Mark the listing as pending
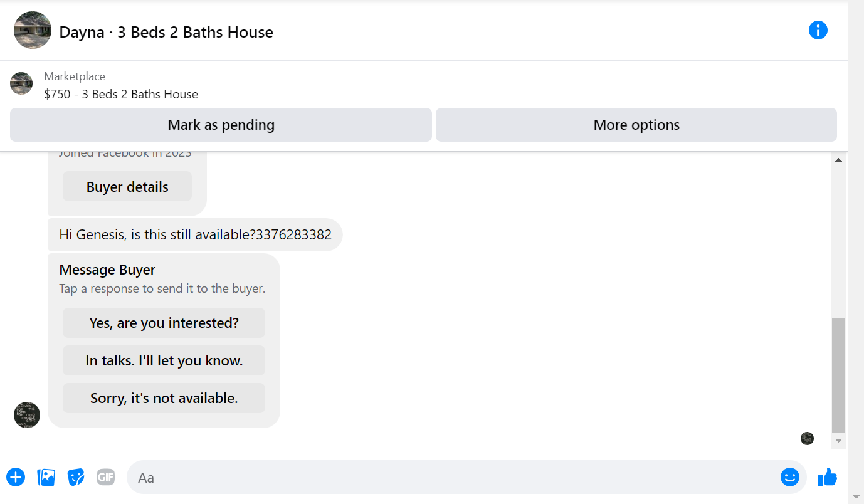864x504 pixels. [x=221, y=125]
